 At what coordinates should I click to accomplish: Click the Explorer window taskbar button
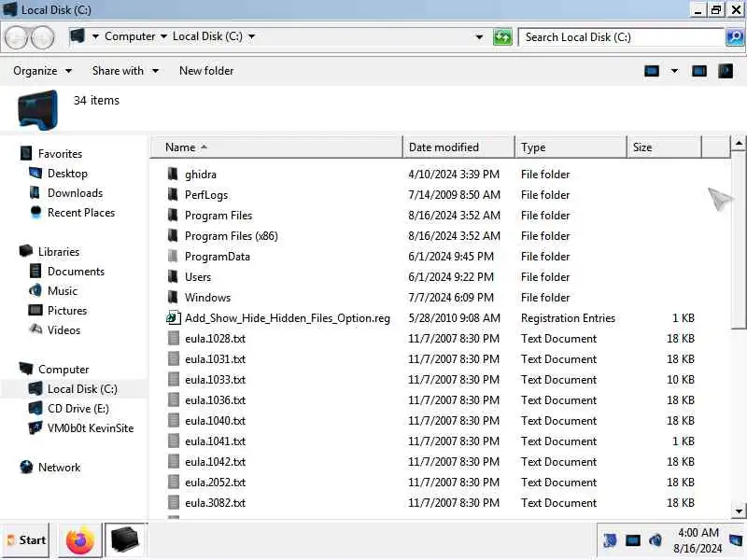click(x=125, y=540)
